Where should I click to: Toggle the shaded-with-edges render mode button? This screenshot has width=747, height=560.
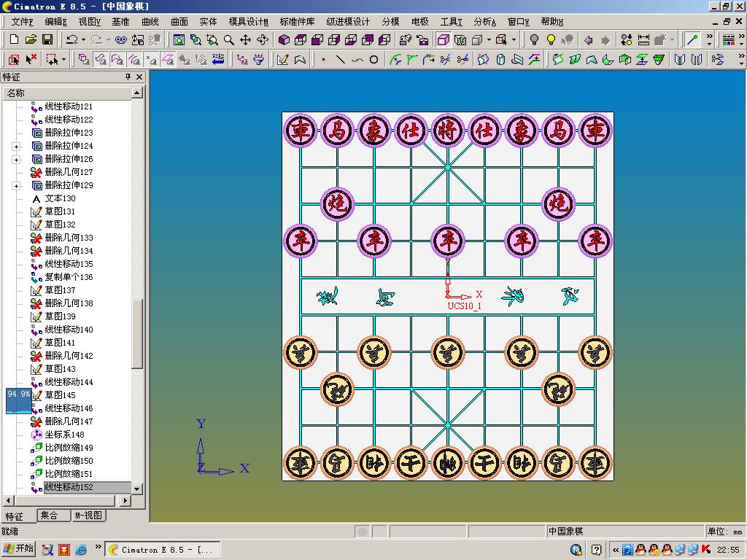(x=443, y=39)
